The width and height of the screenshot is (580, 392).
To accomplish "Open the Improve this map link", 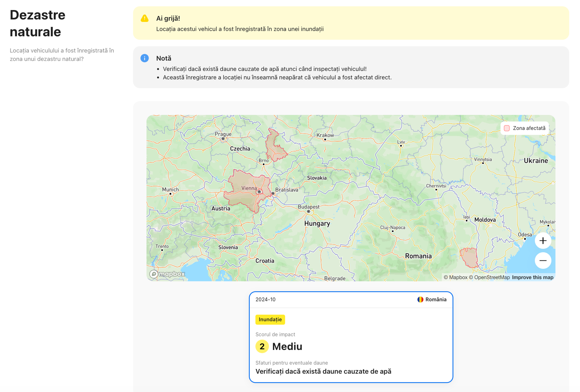I will [x=533, y=278].
